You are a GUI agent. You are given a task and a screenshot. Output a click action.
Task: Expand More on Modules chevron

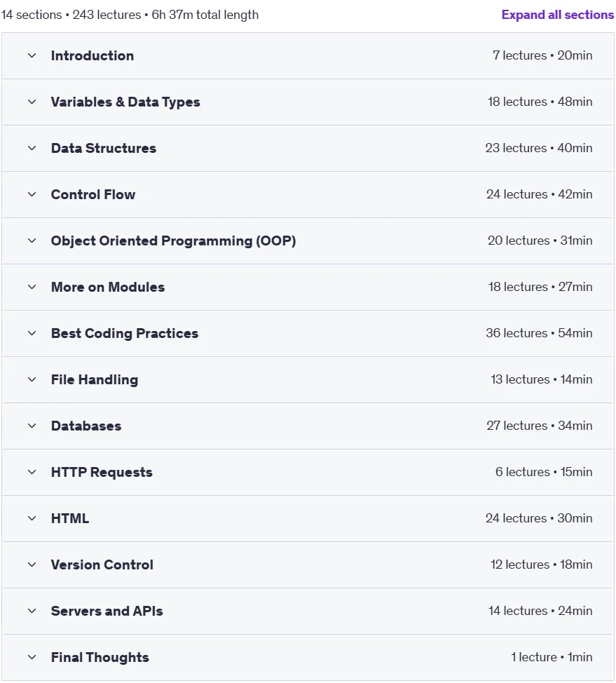click(x=32, y=287)
